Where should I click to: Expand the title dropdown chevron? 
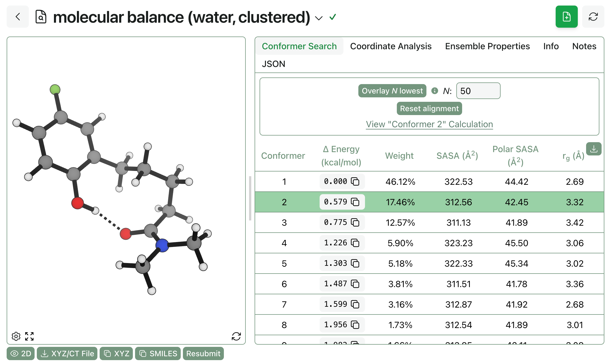[x=319, y=18]
